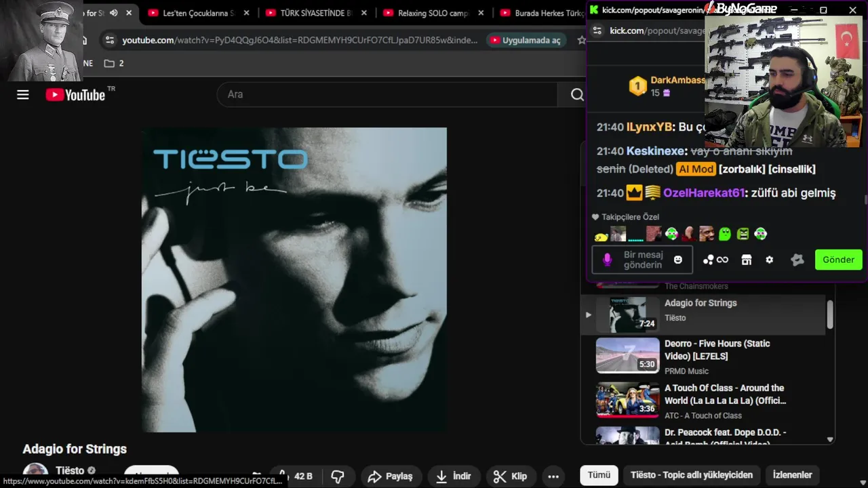Open the three-dot more actions menu

pyautogui.click(x=553, y=476)
